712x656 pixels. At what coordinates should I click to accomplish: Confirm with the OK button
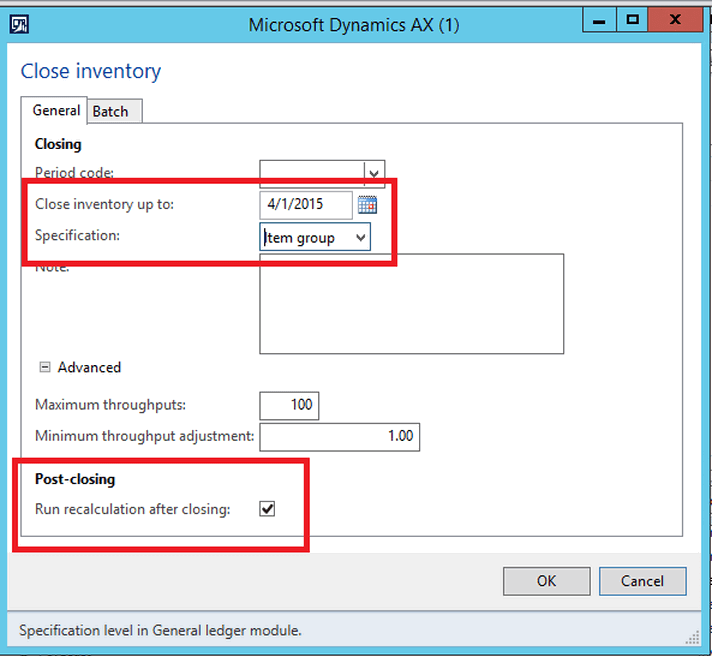[x=547, y=581]
